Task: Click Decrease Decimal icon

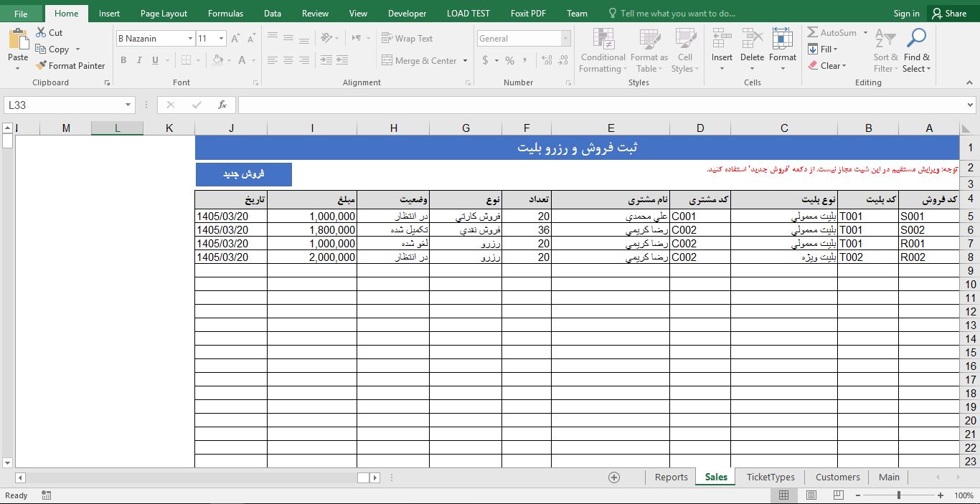Action: click(562, 60)
